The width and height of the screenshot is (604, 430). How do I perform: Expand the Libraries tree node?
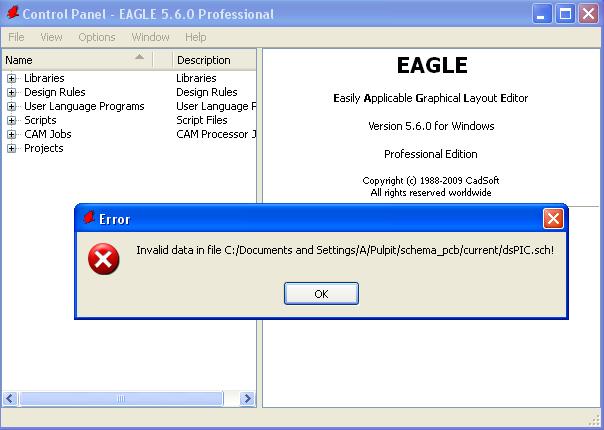pos(12,79)
